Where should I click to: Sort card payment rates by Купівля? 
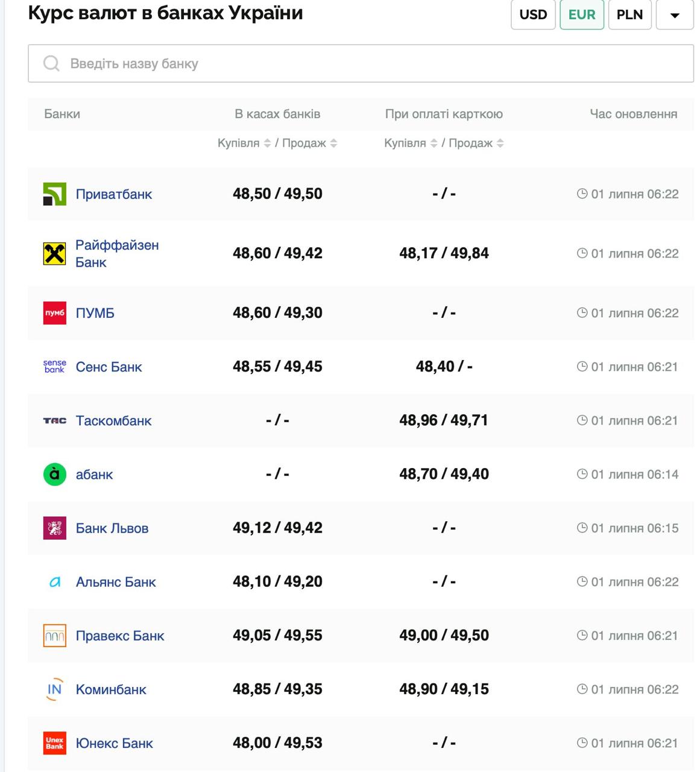[411, 143]
